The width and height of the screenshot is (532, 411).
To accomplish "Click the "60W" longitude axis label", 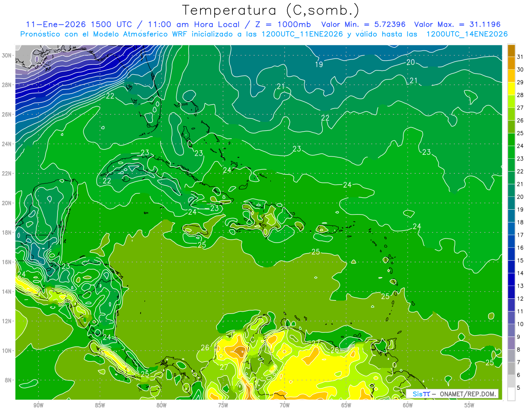I will 408,405.
